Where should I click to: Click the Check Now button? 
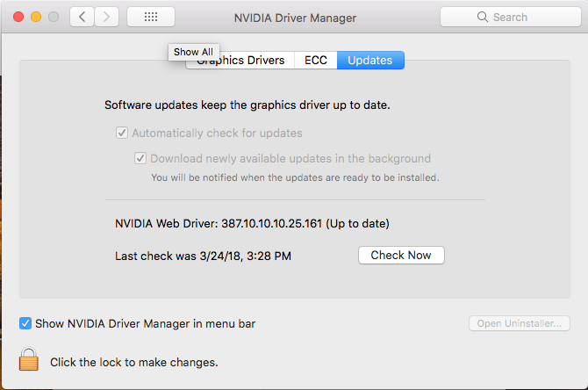[x=401, y=256]
